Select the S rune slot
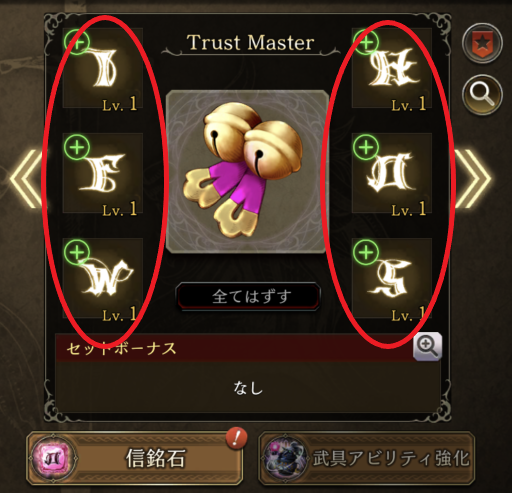This screenshot has width=512, height=493. point(392,278)
